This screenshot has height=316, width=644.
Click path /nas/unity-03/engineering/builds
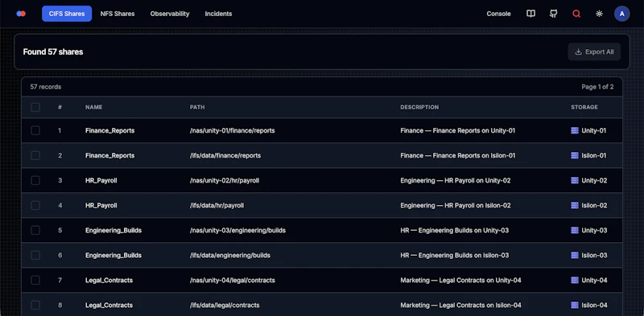click(x=237, y=230)
